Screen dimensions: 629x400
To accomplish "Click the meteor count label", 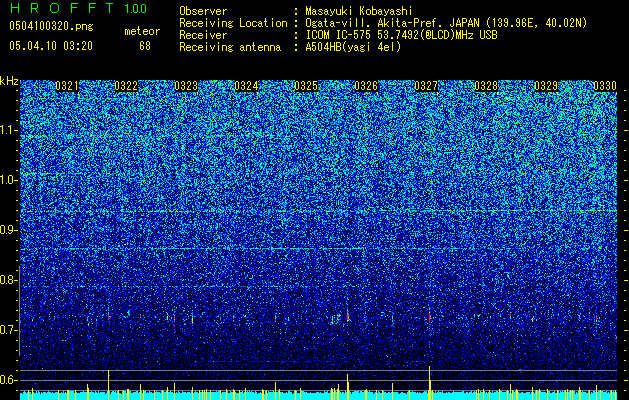I will point(142,31).
